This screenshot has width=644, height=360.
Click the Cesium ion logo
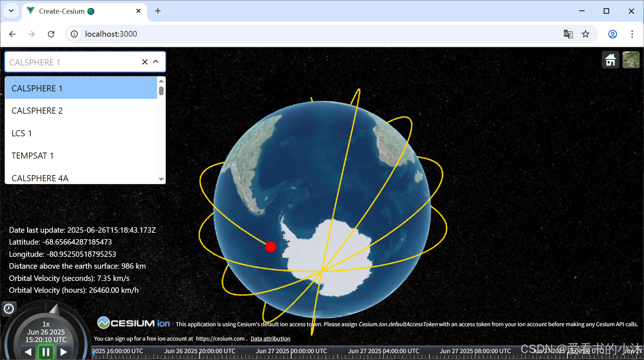click(134, 323)
